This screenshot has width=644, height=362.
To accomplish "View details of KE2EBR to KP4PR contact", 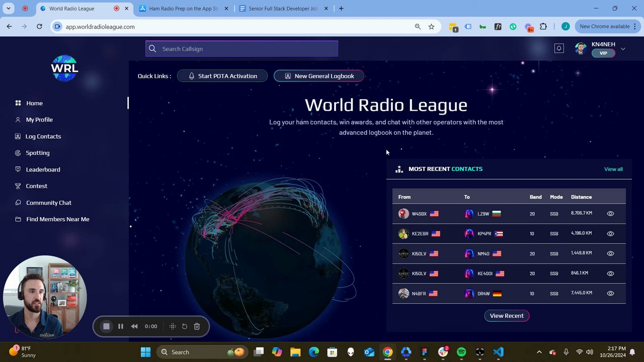I will click(x=610, y=234).
